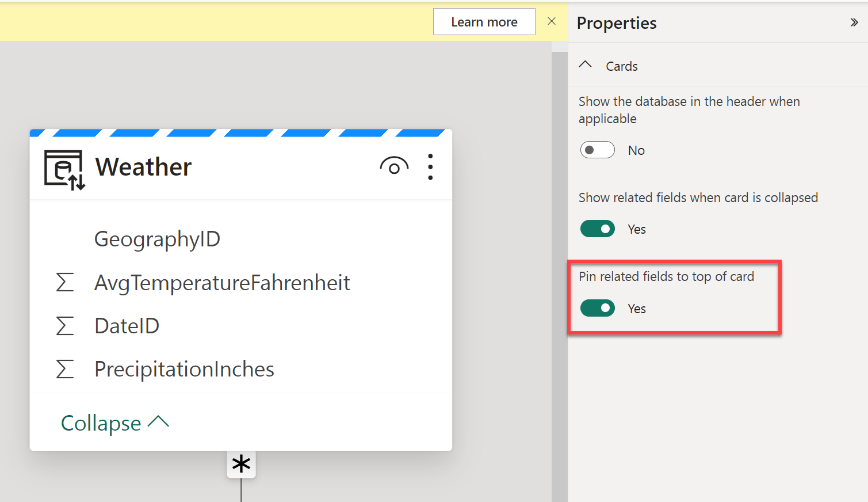
Task: Select the AvgTemperatureFahrenheit field
Action: pyautogui.click(x=222, y=283)
